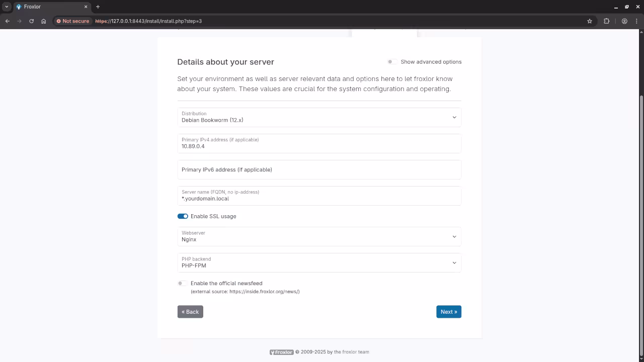Enable the official newsfeed toggle
Screen dimensions: 644x362
(x=182, y=284)
